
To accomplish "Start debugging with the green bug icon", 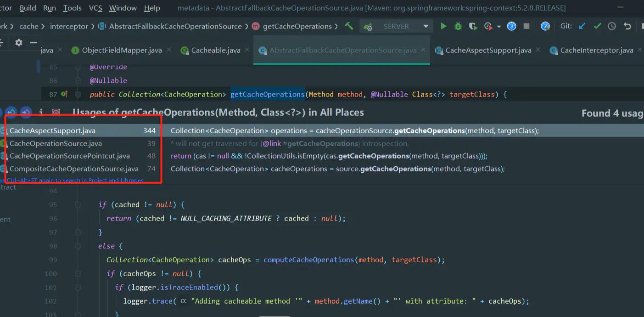I will (x=458, y=26).
